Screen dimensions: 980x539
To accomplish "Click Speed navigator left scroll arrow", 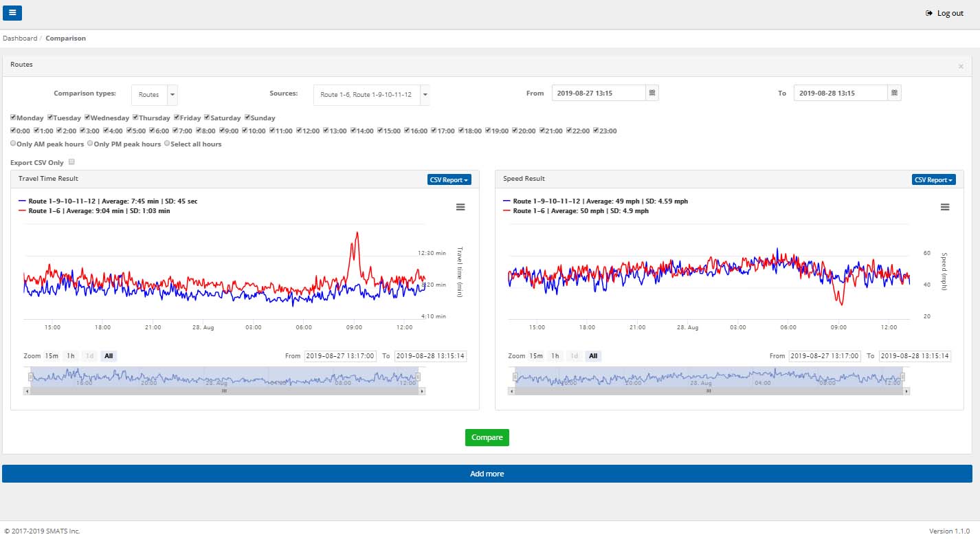I will (511, 390).
